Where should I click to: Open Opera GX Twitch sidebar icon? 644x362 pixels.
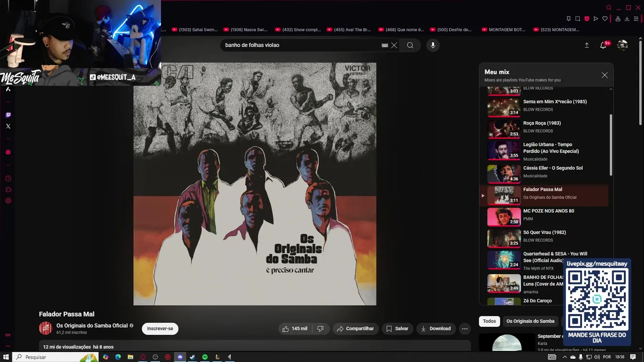pos(8,115)
